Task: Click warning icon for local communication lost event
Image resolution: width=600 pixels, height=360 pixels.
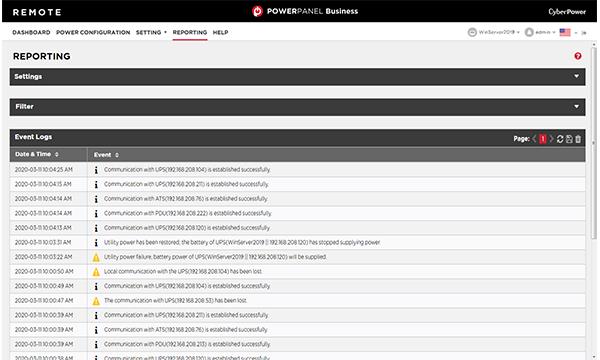Action: click(96, 272)
